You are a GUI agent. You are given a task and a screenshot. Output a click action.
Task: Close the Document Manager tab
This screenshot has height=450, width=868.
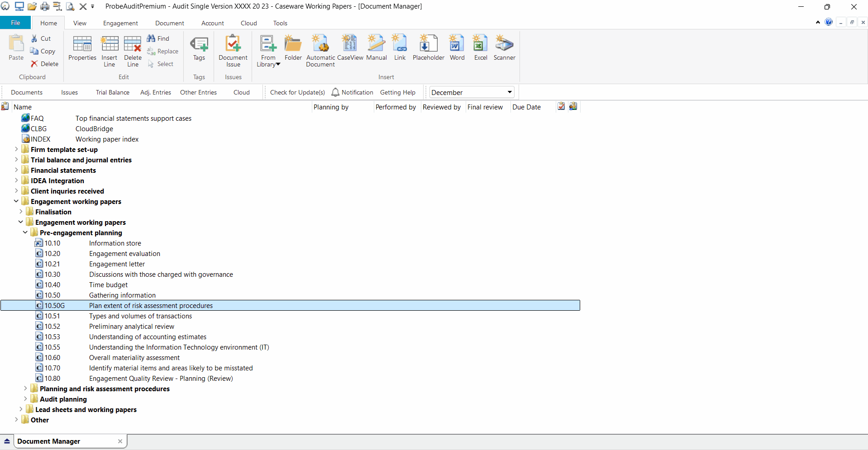pos(120,441)
